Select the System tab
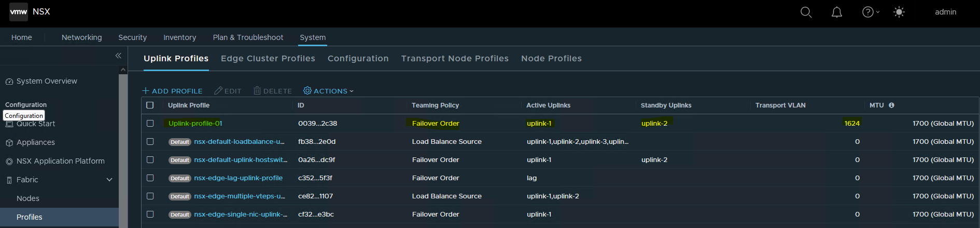The height and width of the screenshot is (228, 980). (313, 37)
